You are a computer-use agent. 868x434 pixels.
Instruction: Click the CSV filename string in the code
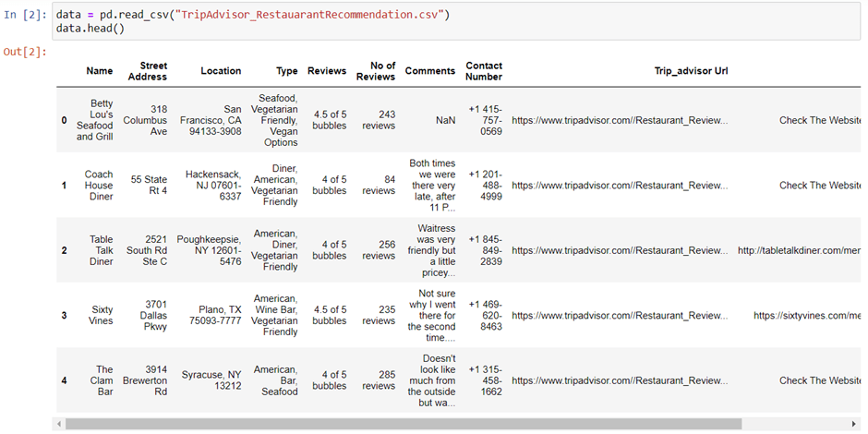[x=310, y=15]
